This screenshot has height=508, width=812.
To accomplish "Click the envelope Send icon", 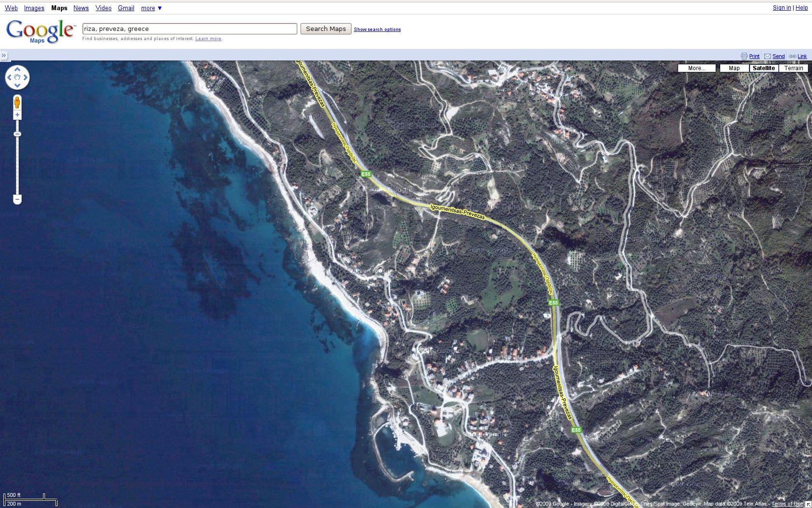I will click(768, 57).
